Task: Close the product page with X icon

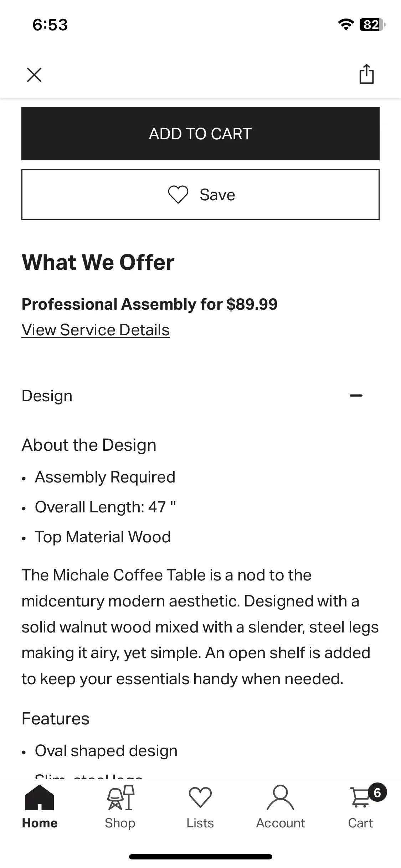Action: tap(34, 75)
